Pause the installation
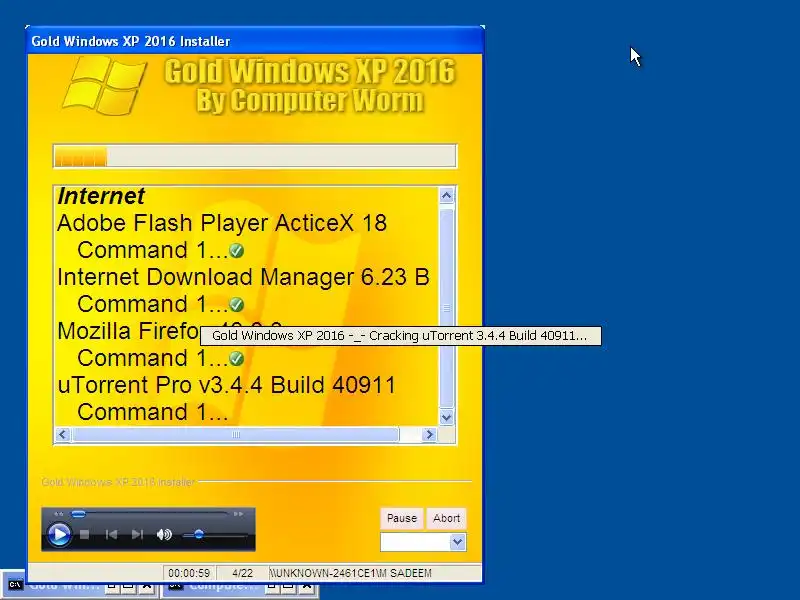This screenshot has height=600, width=800. pos(402,518)
